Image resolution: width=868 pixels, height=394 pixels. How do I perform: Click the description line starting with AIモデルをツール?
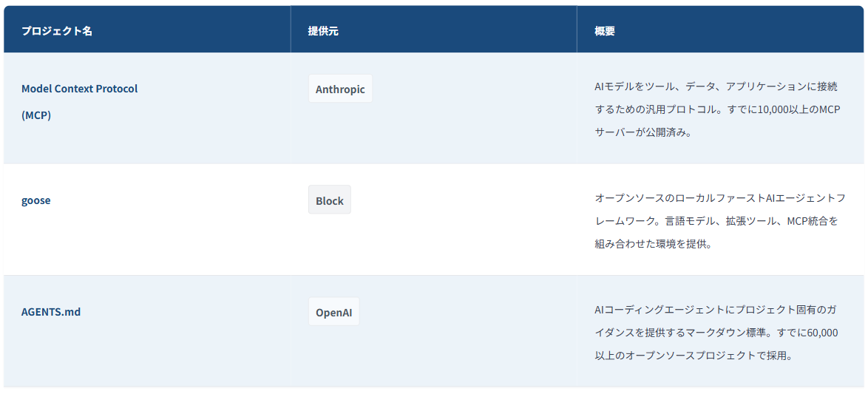716,86
